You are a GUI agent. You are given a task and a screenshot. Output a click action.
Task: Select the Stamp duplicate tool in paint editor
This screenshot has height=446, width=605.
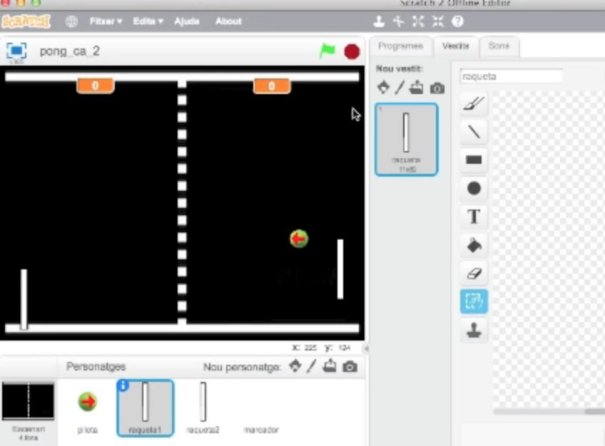(x=474, y=330)
